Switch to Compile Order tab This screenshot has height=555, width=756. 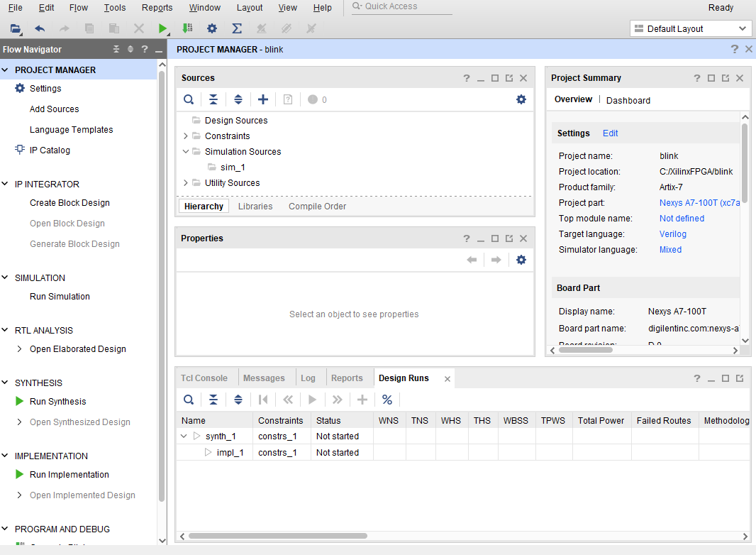(x=317, y=207)
